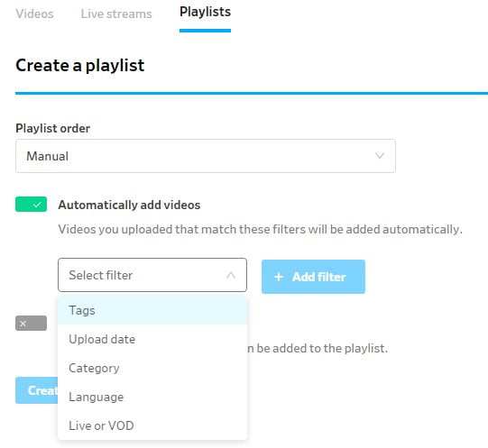
Task: Open the Playlist order Manual dropdown
Action: (x=206, y=156)
